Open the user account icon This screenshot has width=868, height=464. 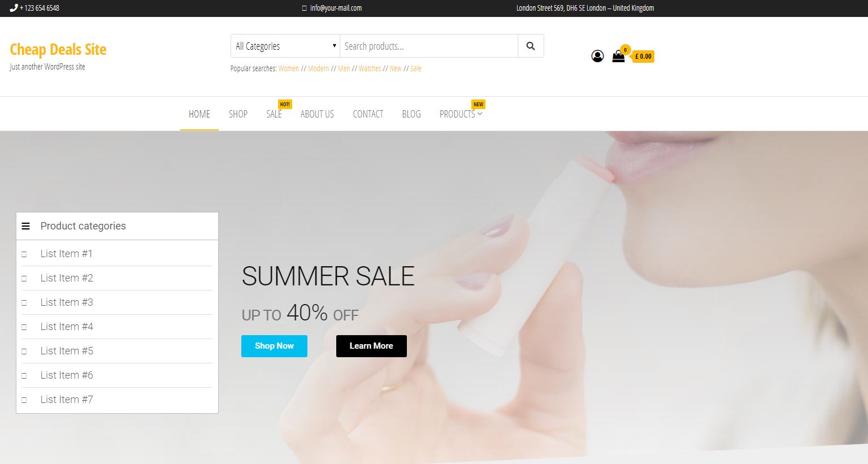(597, 56)
